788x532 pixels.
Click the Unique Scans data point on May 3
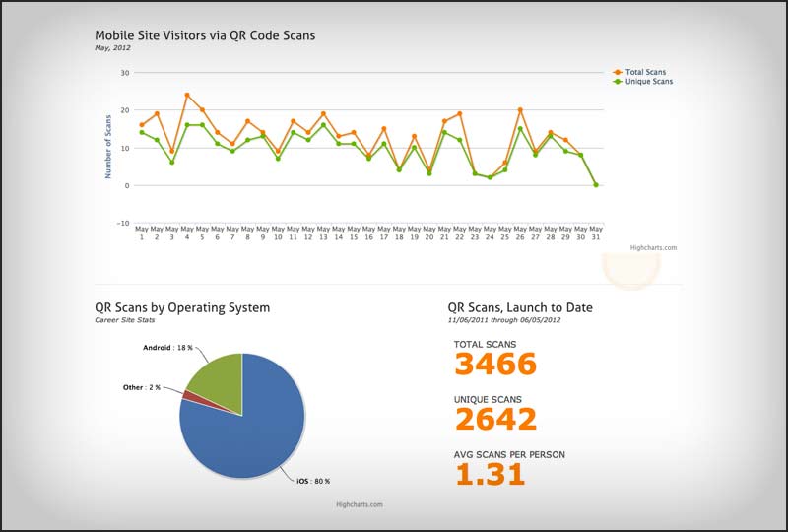(172, 163)
